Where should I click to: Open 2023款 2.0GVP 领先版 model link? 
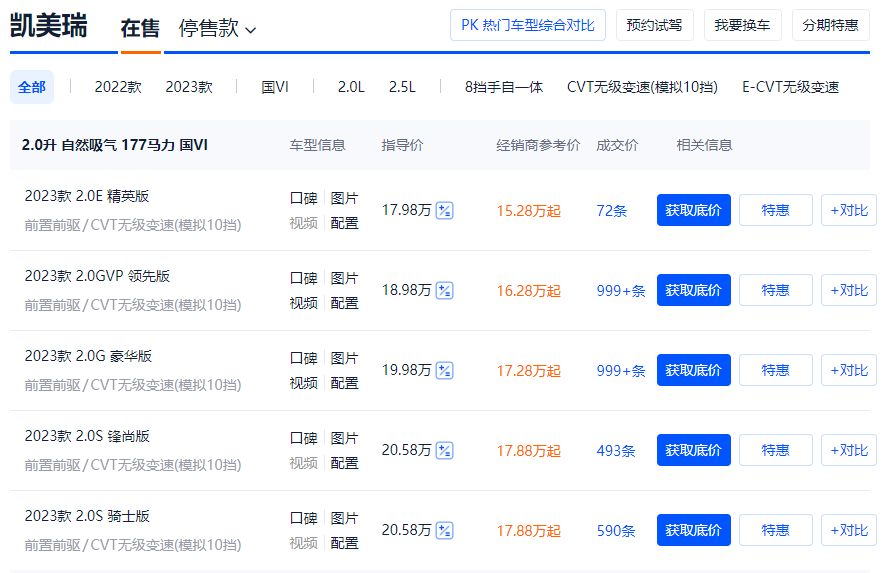point(97,276)
